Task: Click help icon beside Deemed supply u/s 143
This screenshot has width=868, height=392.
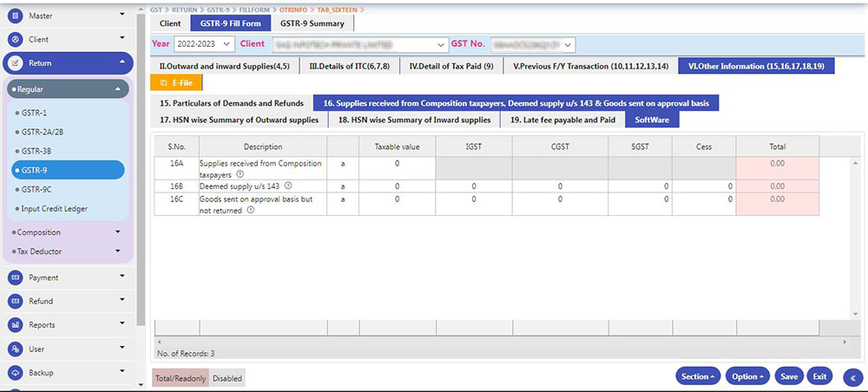Action: pos(288,186)
